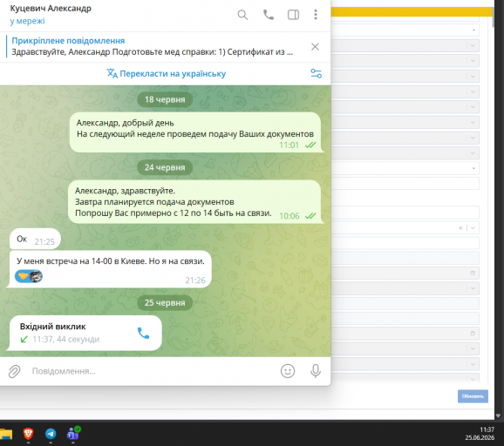Expand the topmost dropdown in background form
The width and height of the screenshot is (504, 446).
click(473, 30)
